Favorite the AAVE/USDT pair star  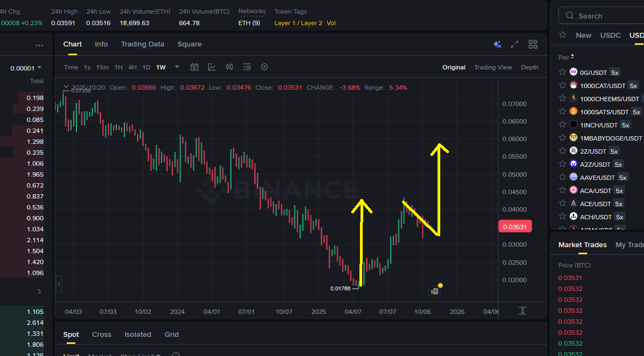coord(563,177)
